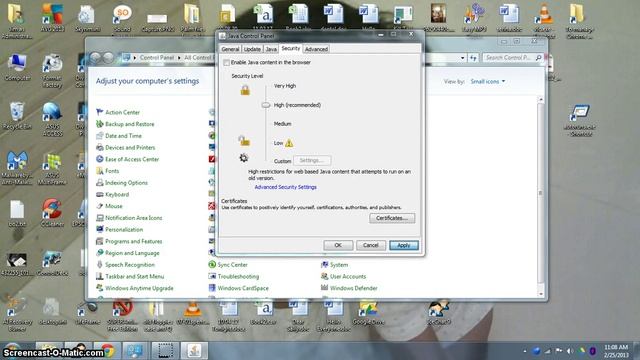This screenshot has width=640, height=360.
Task: Open Advanced Security Settings link
Action: point(285,187)
